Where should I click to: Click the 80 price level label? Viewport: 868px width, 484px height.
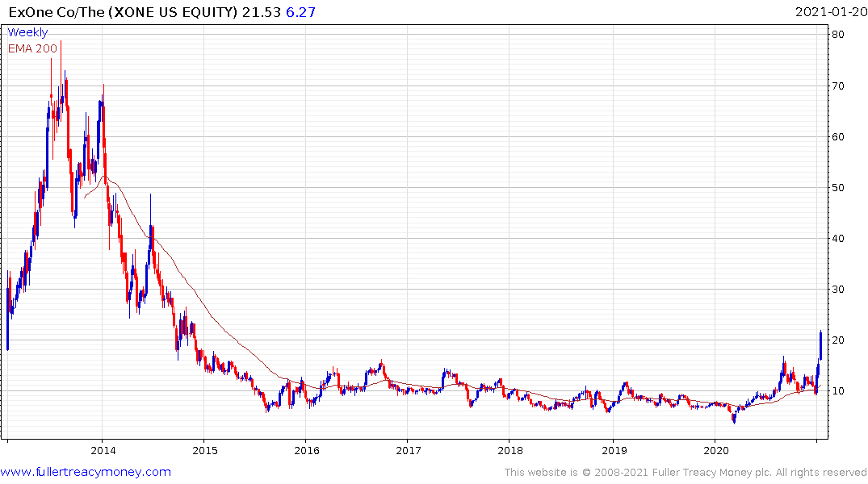tap(838, 35)
